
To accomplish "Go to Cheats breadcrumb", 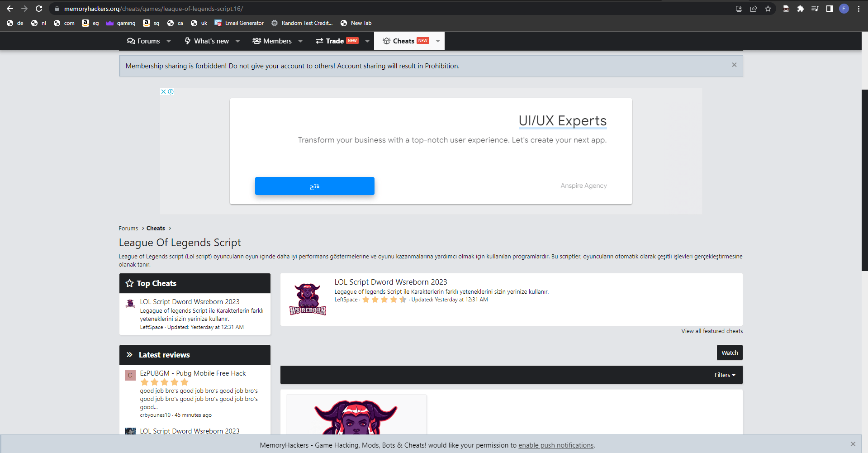I will tap(156, 229).
